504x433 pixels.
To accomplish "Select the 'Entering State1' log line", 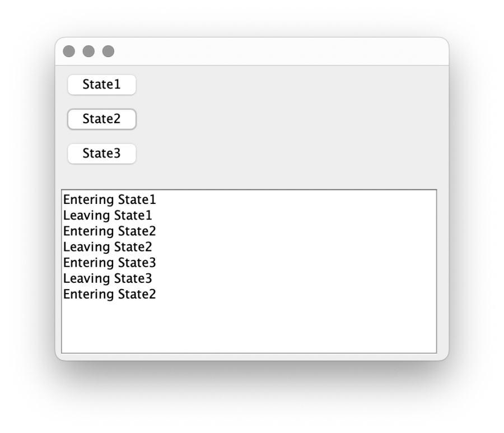I will click(110, 199).
